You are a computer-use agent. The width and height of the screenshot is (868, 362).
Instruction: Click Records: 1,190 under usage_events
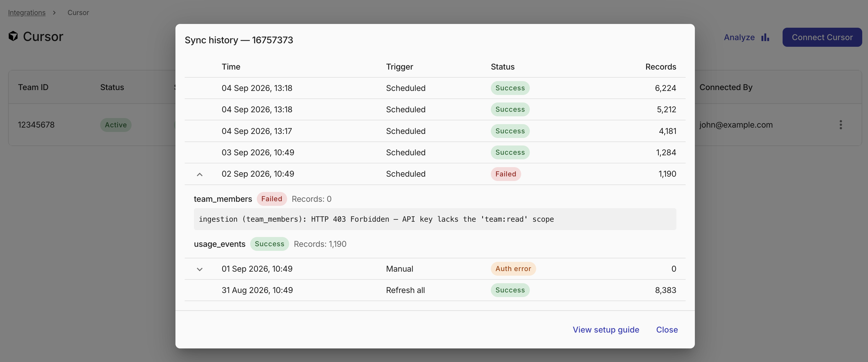click(320, 244)
